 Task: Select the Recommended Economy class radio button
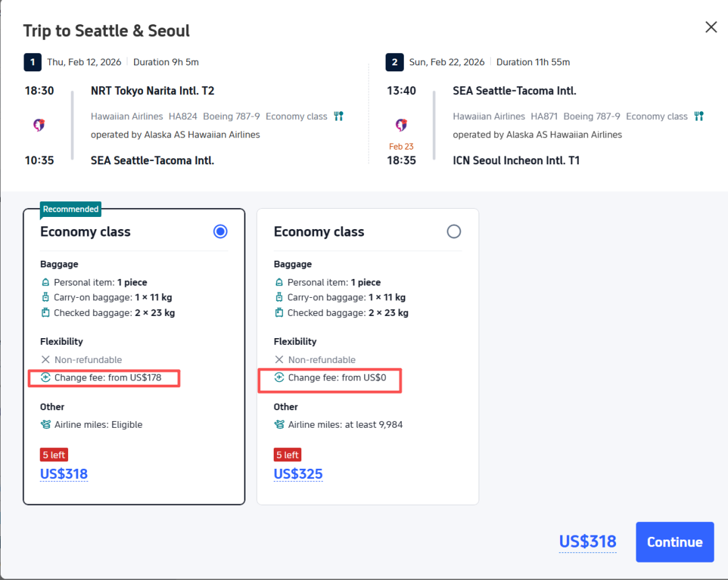(220, 232)
